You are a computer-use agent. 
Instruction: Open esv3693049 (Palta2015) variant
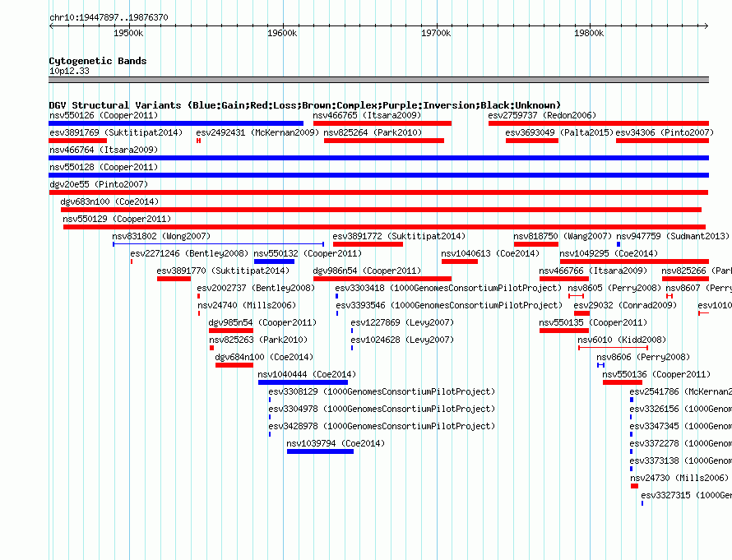[559, 132]
